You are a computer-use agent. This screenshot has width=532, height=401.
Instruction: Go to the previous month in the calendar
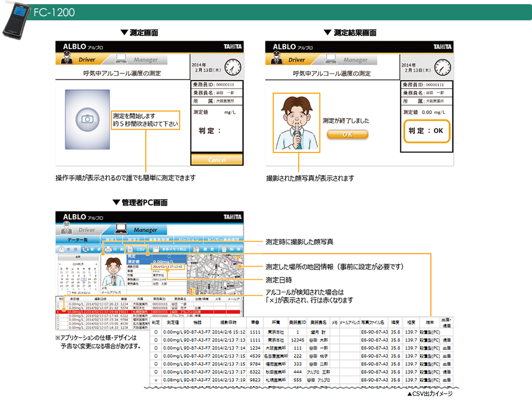(x=60, y=264)
